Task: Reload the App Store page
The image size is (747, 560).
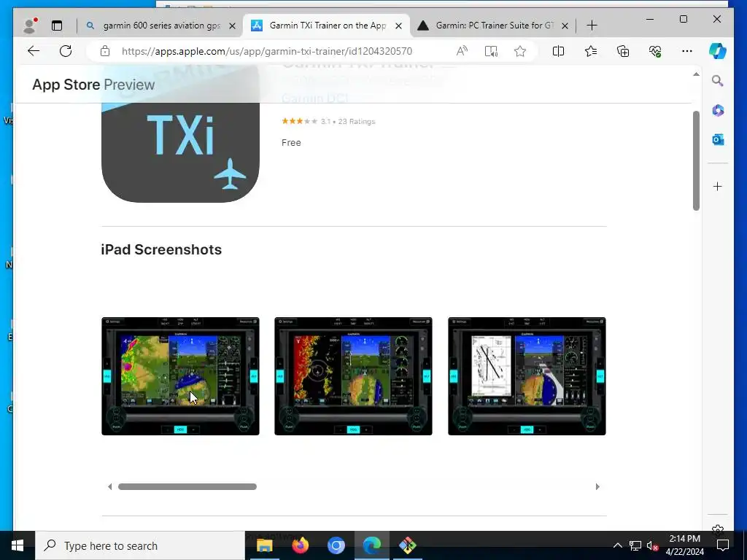Action: tap(66, 51)
